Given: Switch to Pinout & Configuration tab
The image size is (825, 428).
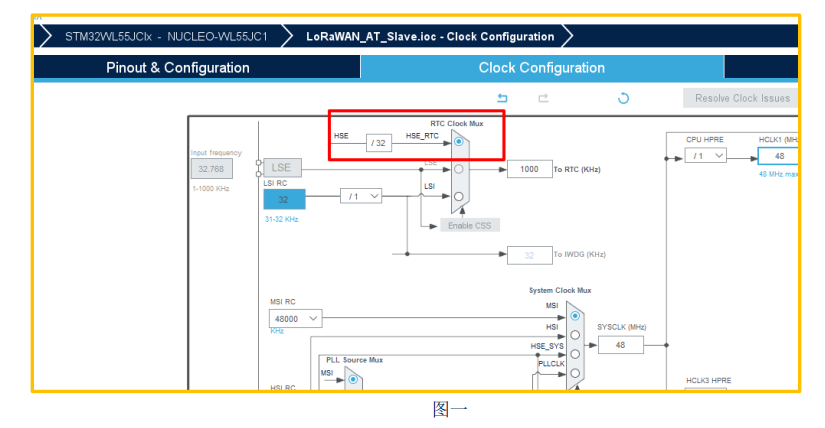Looking at the screenshot, I should coord(178,68).
